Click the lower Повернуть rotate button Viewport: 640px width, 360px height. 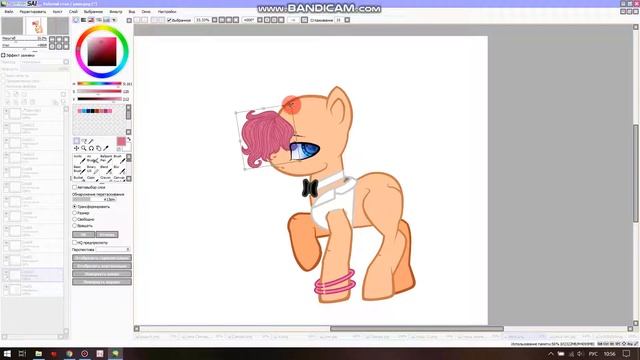(102, 282)
